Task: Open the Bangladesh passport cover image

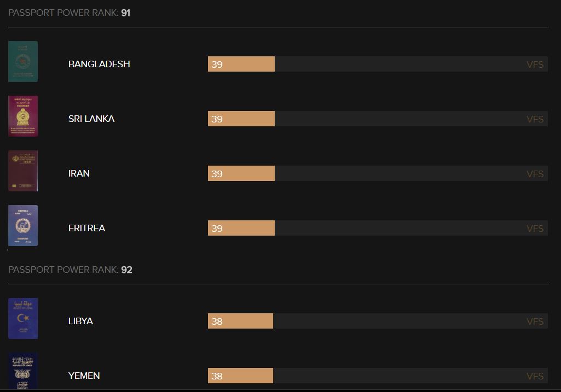Action: tap(23, 61)
